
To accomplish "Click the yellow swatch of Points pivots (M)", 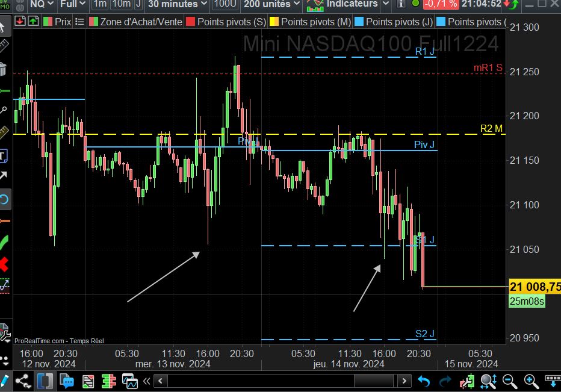I will tap(274, 22).
